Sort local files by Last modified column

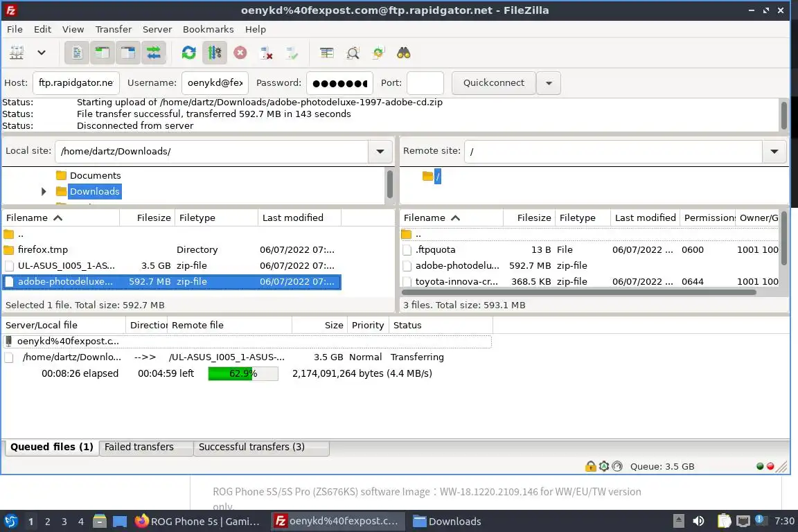[299, 218]
